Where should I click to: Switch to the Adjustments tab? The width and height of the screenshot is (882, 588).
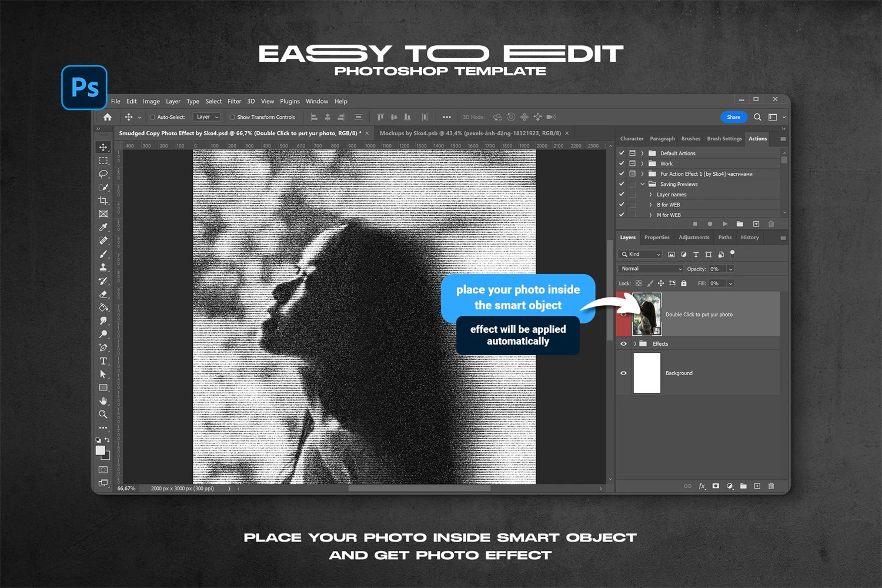point(694,238)
